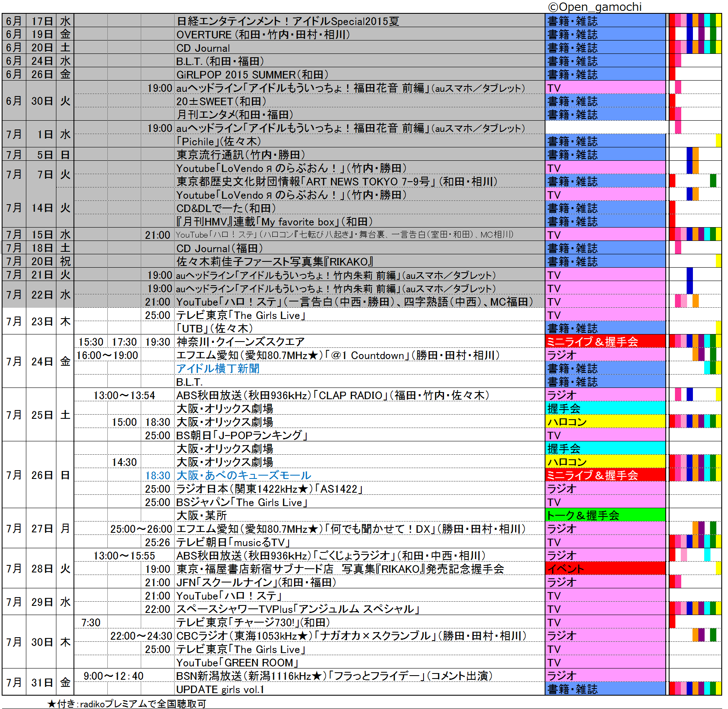Select the cell GiRLPOP 2015 SUMMER（和田）

(x=360, y=74)
